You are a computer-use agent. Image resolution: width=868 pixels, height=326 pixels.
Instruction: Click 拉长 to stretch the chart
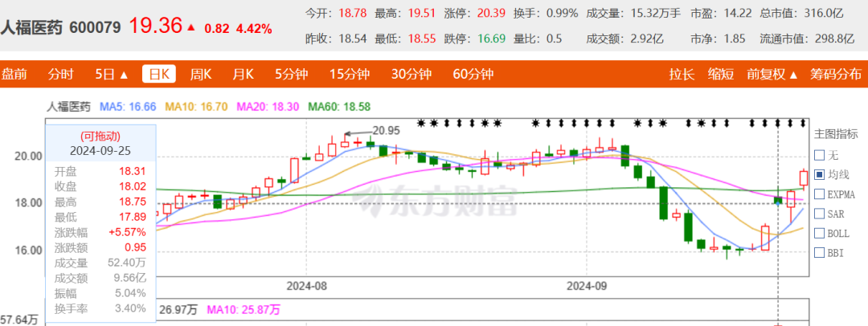[682, 75]
